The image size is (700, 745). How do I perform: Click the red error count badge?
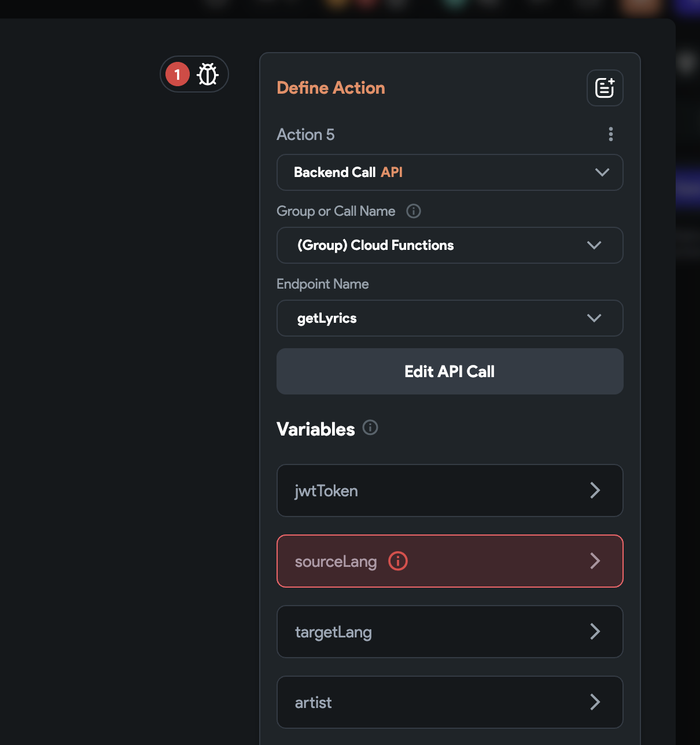click(x=176, y=74)
